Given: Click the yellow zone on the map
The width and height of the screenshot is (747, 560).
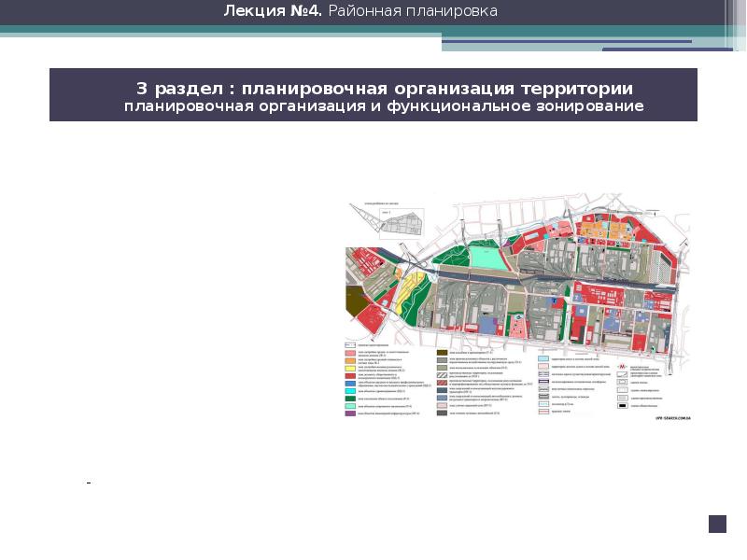Looking at the screenshot, I should tap(407, 299).
